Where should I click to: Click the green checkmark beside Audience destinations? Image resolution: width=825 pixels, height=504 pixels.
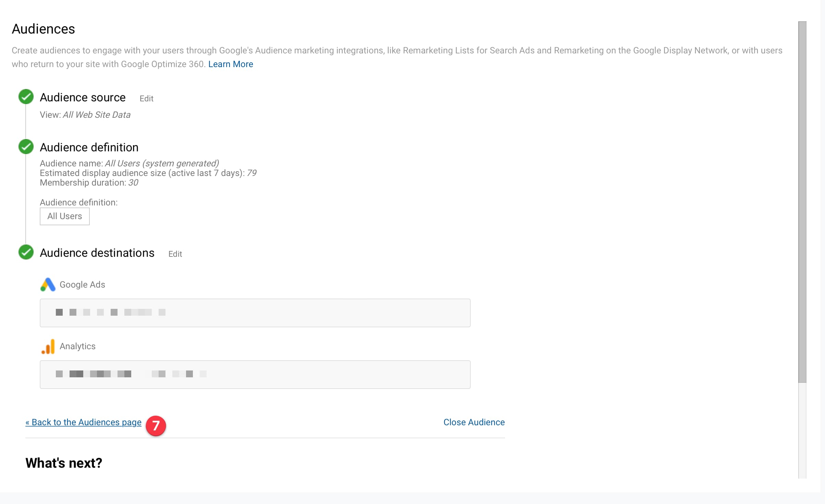pyautogui.click(x=26, y=252)
